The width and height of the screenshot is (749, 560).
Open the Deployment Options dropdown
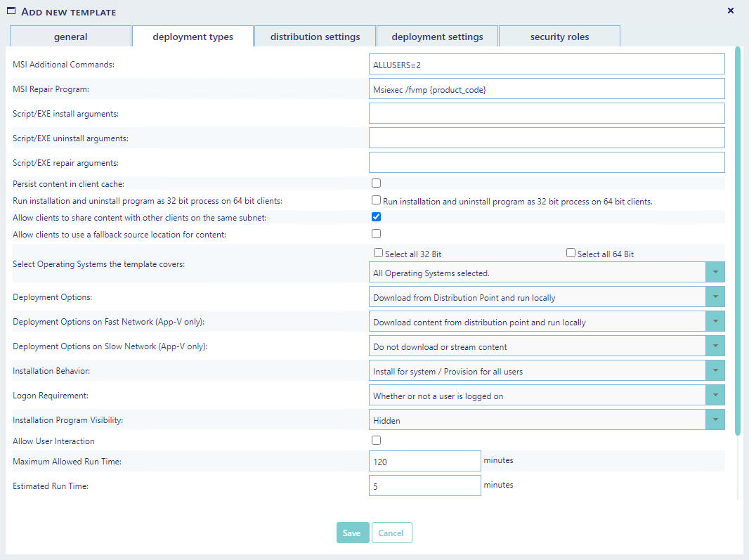[x=715, y=297]
